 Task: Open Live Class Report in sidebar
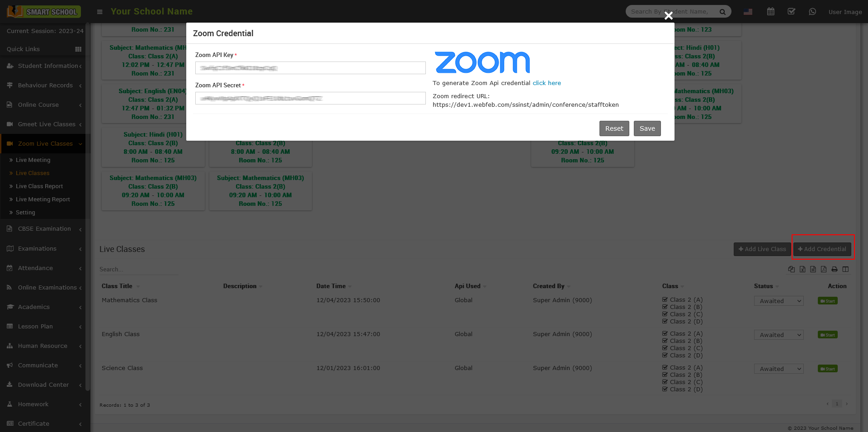pos(39,186)
